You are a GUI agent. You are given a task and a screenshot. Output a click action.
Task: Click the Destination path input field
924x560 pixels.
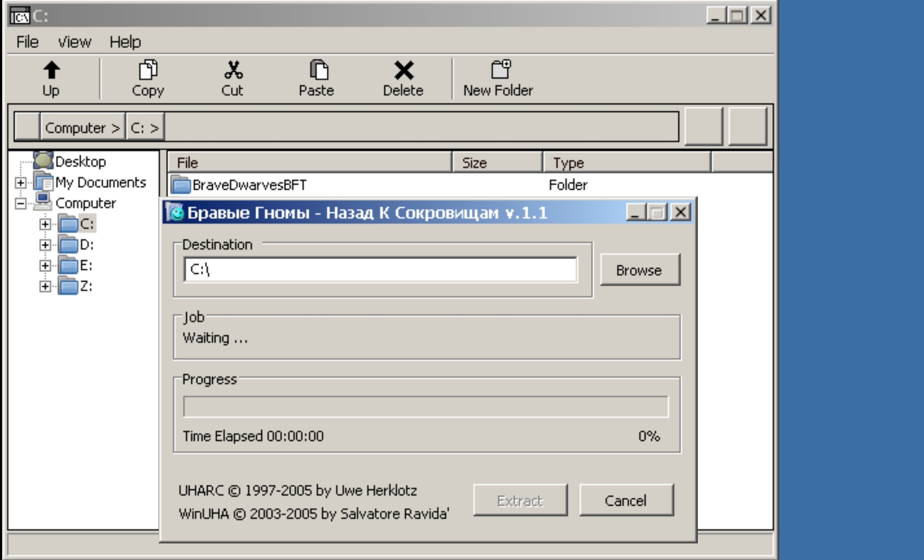click(380, 270)
